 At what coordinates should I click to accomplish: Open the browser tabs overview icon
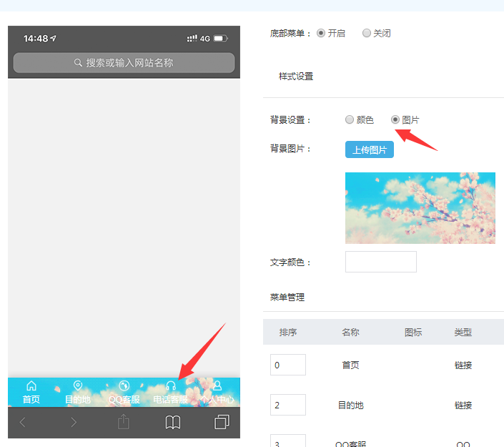point(222,423)
